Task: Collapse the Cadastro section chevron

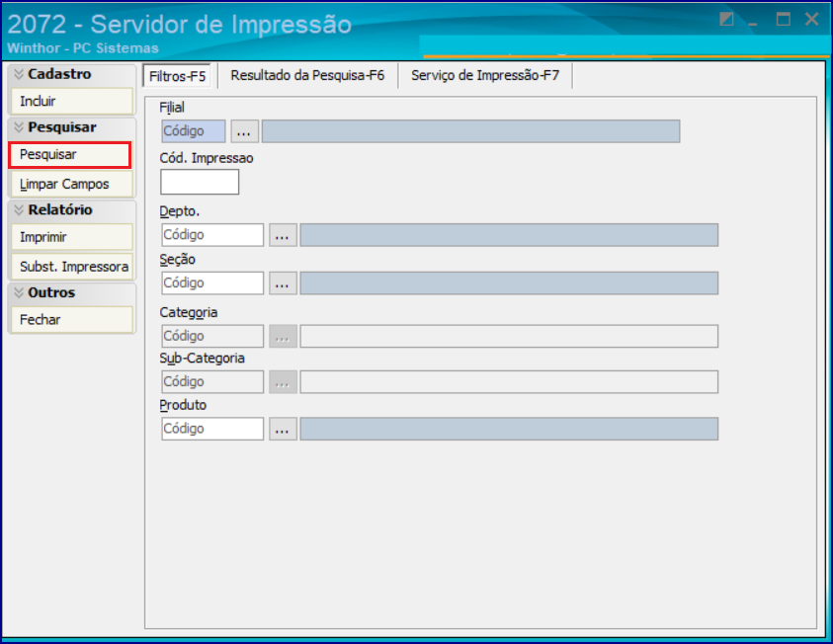Action: click(x=19, y=74)
